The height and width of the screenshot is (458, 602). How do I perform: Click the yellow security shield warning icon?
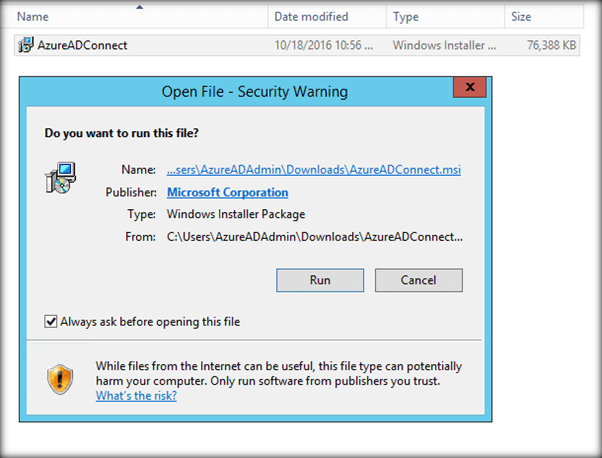click(60, 378)
